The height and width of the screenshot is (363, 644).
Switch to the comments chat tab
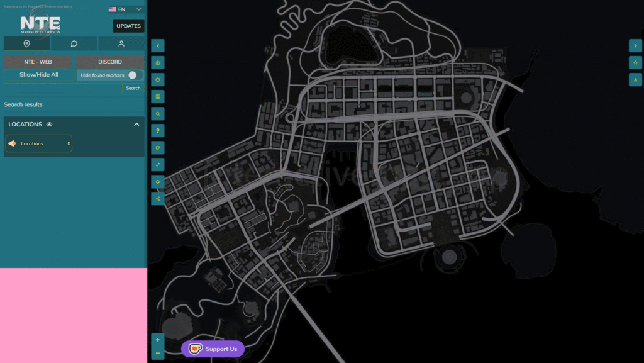point(74,43)
